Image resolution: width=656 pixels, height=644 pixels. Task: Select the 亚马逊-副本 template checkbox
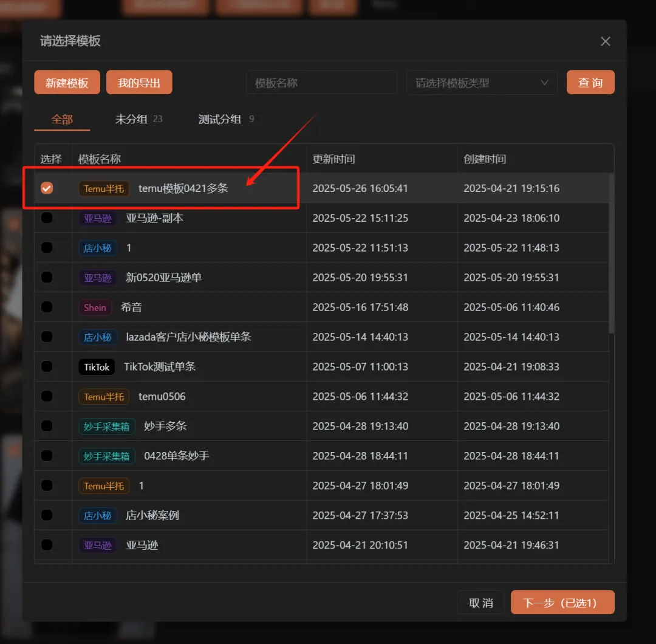46,218
